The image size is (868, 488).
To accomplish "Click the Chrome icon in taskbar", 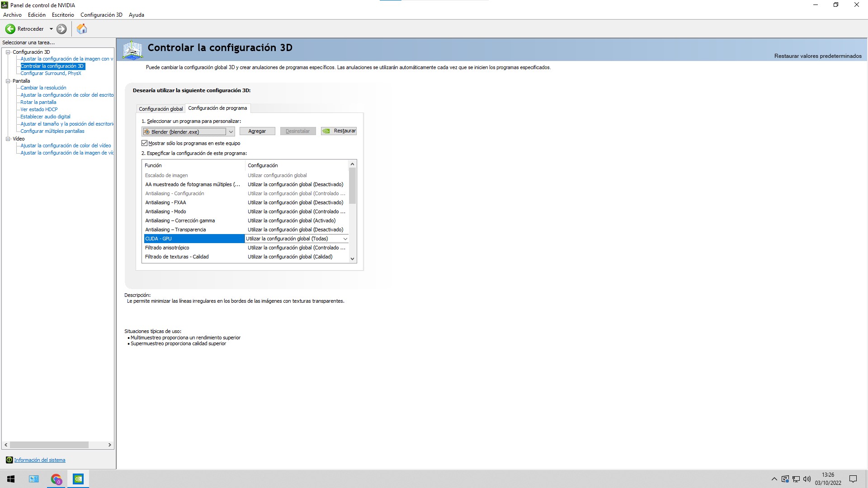I will pyautogui.click(x=56, y=479).
